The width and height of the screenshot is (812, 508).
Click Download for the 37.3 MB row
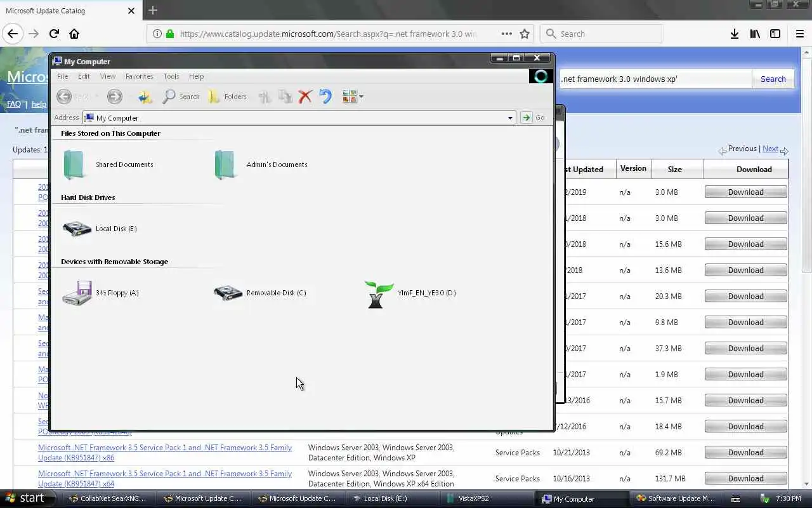tap(746, 349)
